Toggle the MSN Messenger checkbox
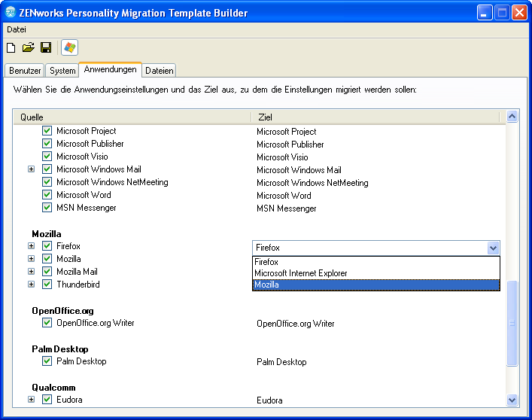The height and width of the screenshot is (420, 532). (47, 207)
